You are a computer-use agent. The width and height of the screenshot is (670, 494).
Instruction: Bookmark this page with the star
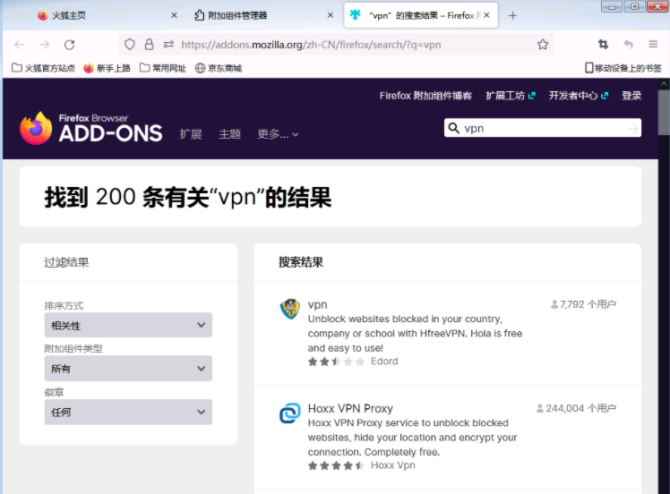tap(543, 44)
